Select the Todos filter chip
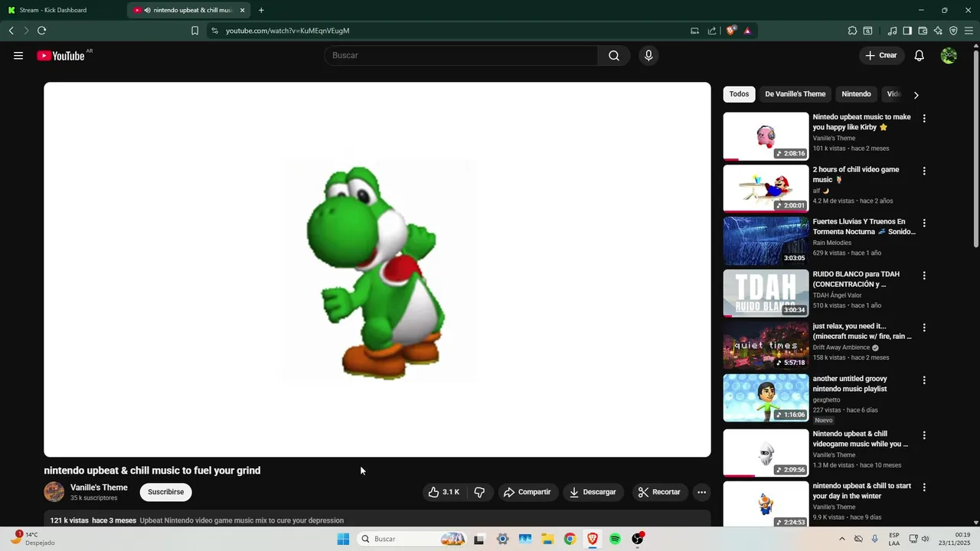The image size is (980, 551). coord(739,94)
